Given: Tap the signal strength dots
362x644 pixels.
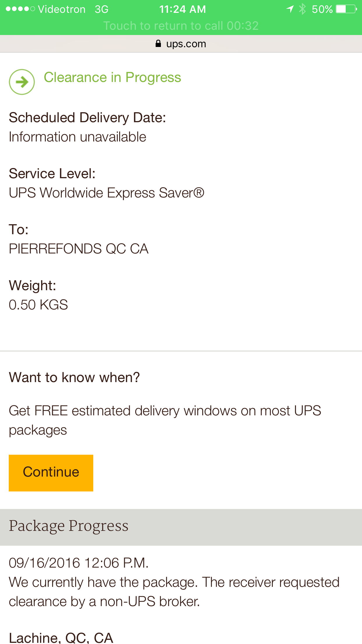Looking at the screenshot, I should click(20, 9).
